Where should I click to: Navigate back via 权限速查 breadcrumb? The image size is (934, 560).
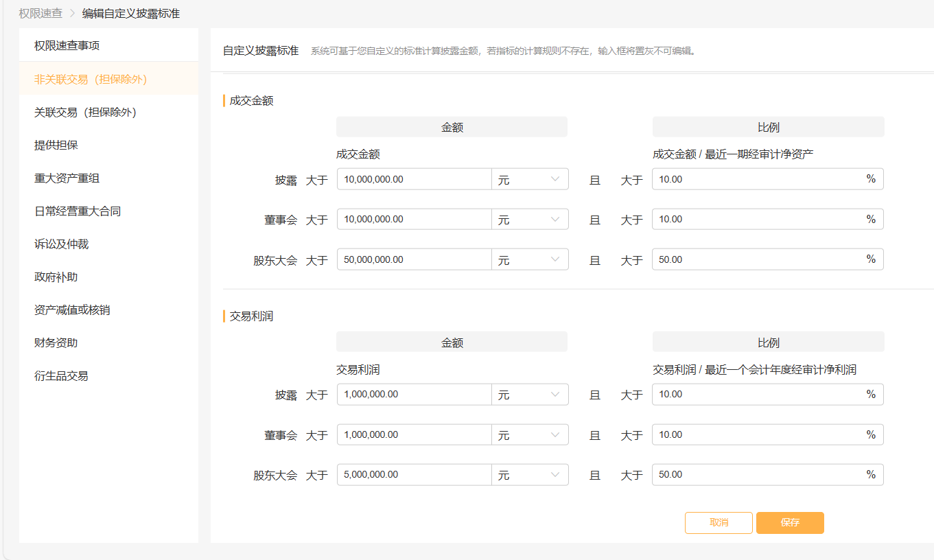(40, 13)
